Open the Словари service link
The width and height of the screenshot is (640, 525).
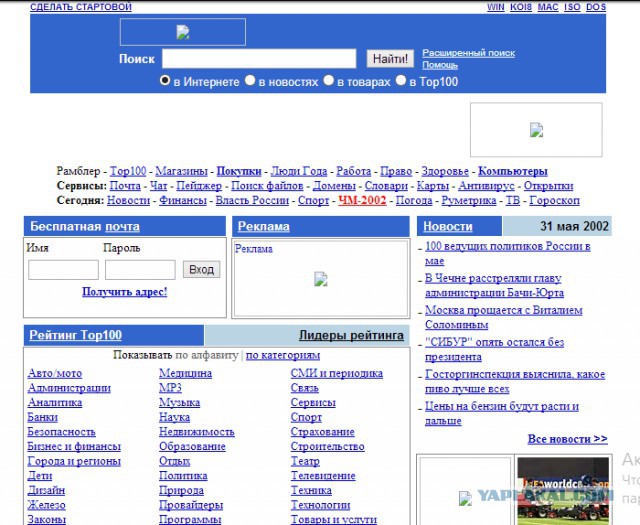click(x=386, y=186)
